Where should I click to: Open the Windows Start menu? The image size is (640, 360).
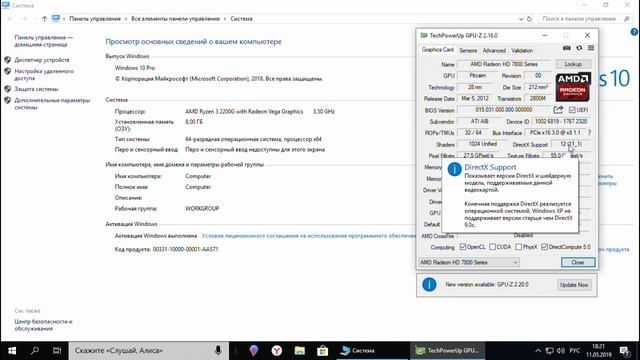pyautogui.click(x=12, y=351)
